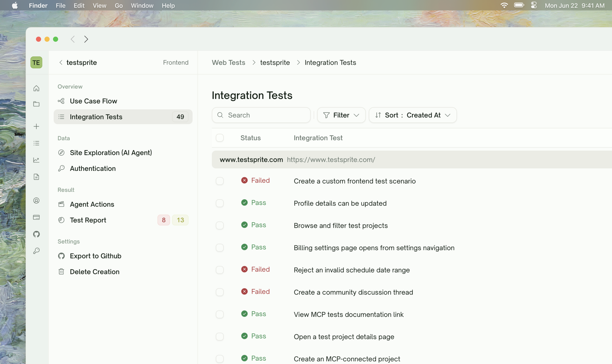Open Test Report in the sidebar
Viewport: 612px width, 364px height.
[x=123, y=220]
